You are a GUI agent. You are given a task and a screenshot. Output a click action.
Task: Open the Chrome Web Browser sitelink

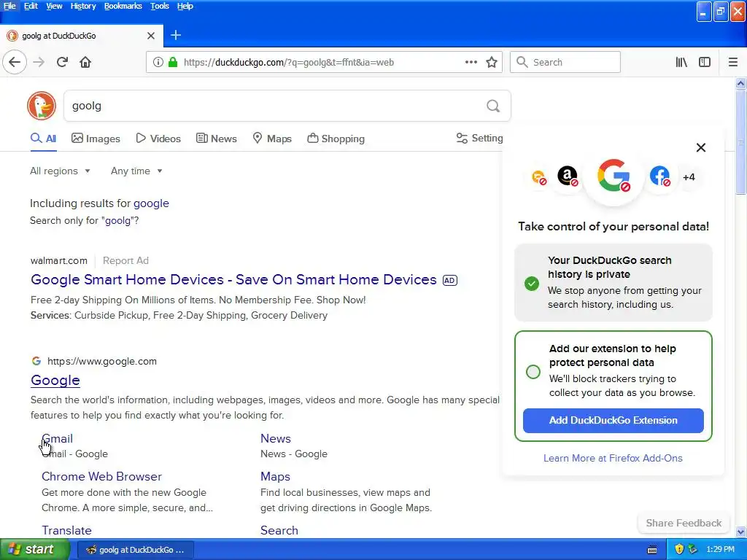[x=101, y=476]
